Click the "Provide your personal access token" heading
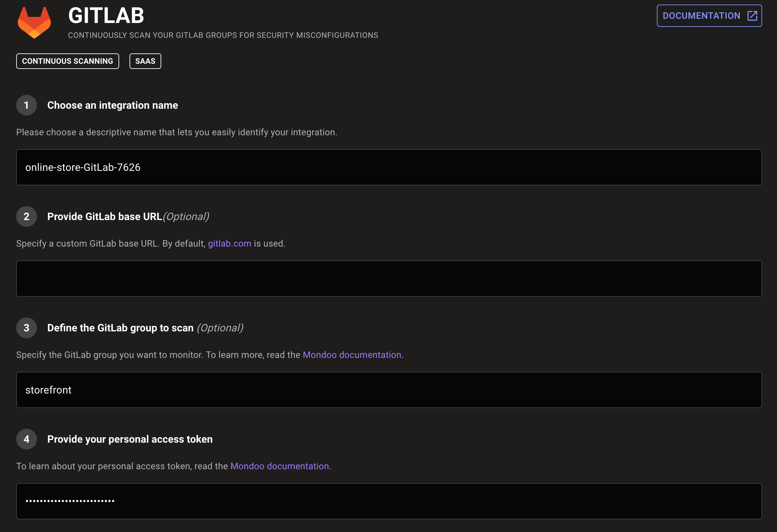The width and height of the screenshot is (777, 532). pos(130,439)
